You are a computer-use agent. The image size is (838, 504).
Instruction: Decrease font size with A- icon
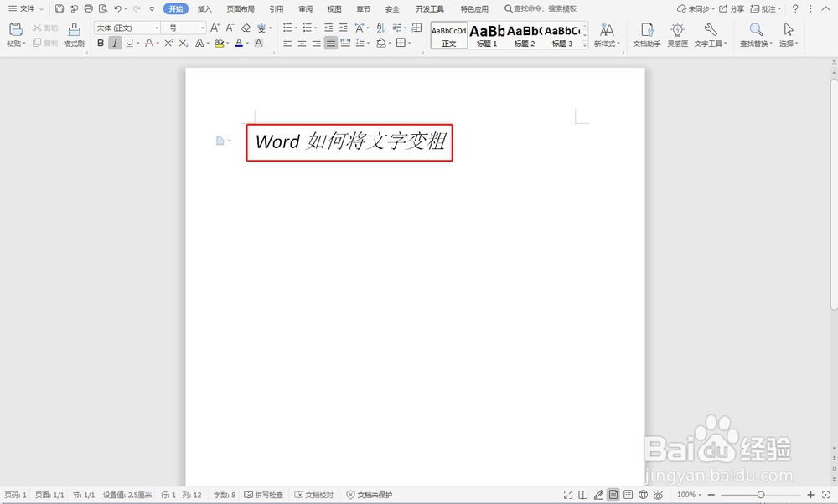[x=230, y=28]
